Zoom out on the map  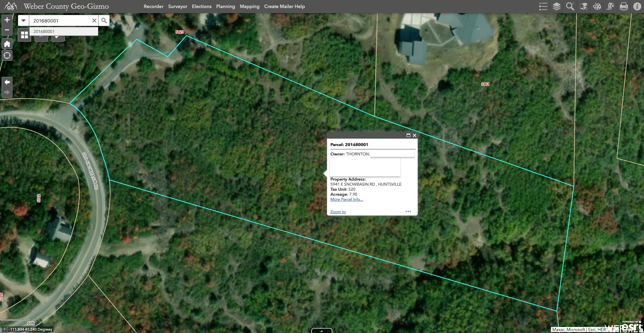pyautogui.click(x=7, y=30)
